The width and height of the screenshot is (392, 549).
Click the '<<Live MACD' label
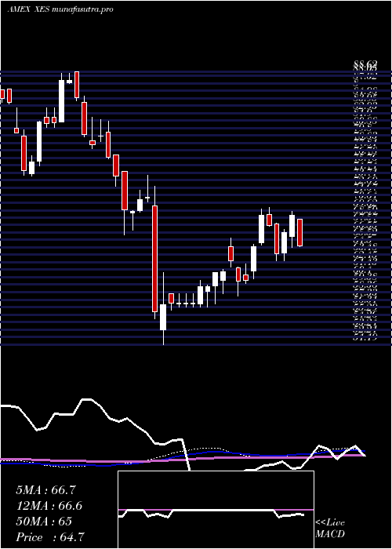coord(330,529)
